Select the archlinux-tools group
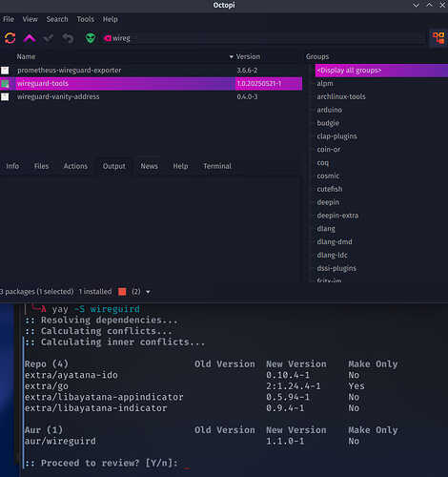 coord(341,96)
